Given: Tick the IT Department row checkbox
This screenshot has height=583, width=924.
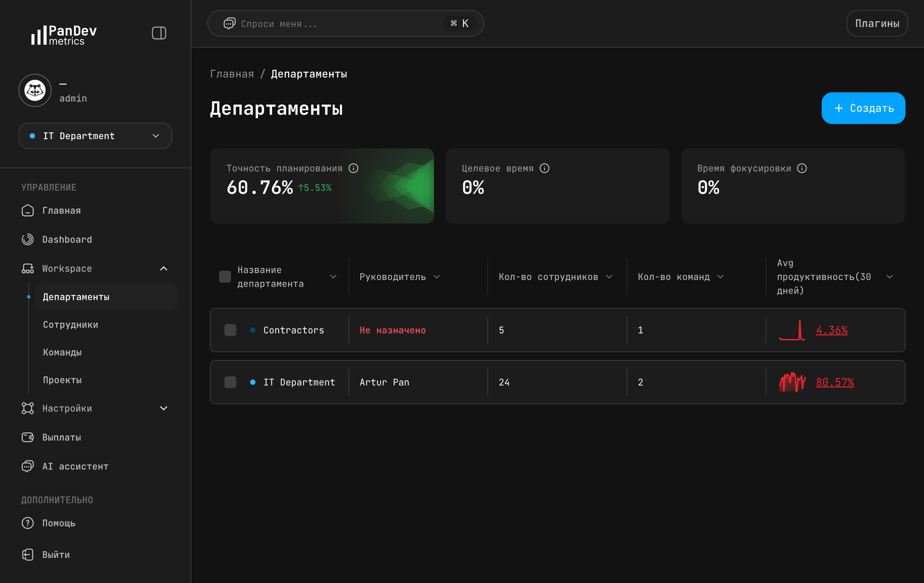Looking at the screenshot, I should coord(230,382).
